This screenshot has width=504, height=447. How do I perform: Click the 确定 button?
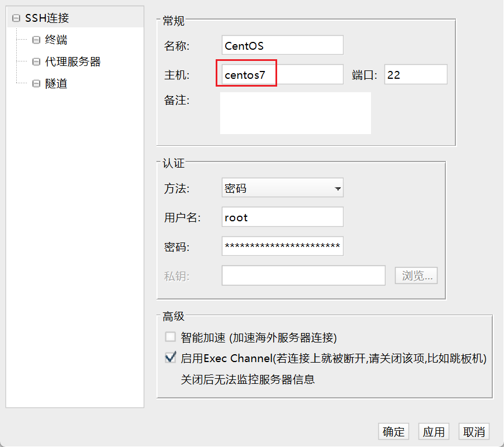394,431
